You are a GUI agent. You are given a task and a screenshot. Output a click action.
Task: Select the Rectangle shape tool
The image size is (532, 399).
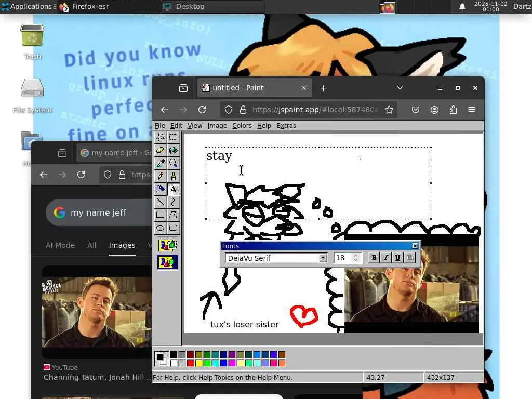coord(161,215)
